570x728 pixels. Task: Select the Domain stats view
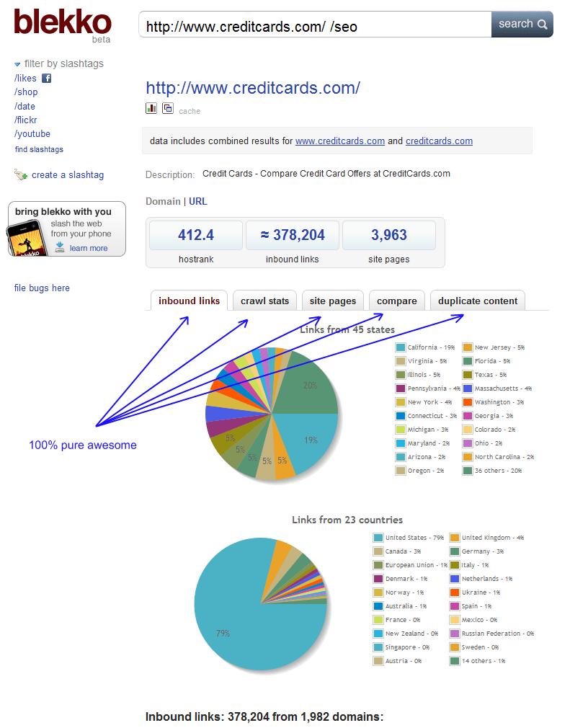163,202
